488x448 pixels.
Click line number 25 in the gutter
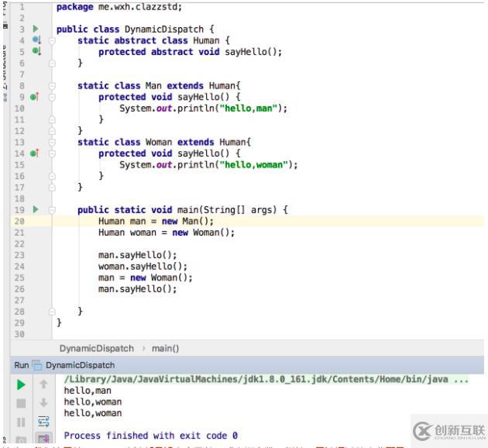[19, 277]
